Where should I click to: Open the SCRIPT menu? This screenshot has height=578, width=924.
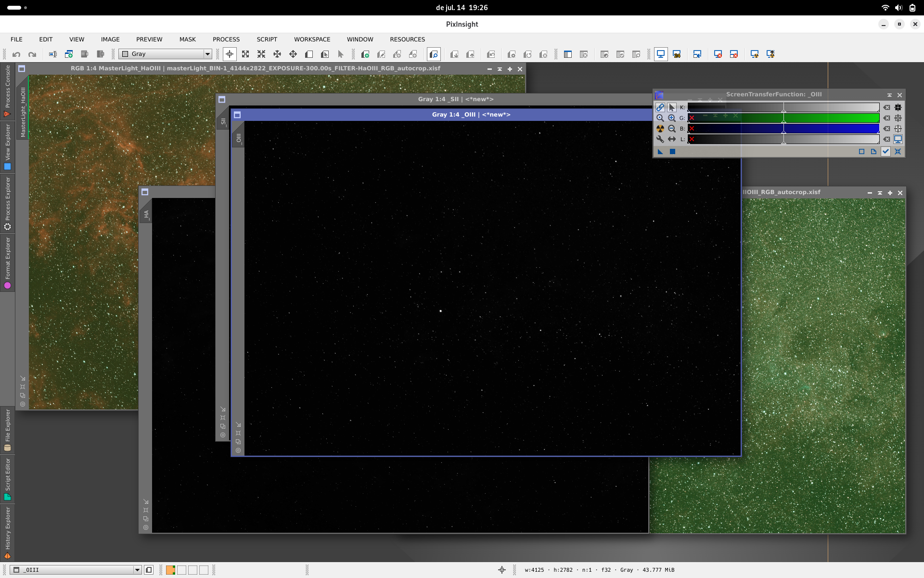(267, 39)
